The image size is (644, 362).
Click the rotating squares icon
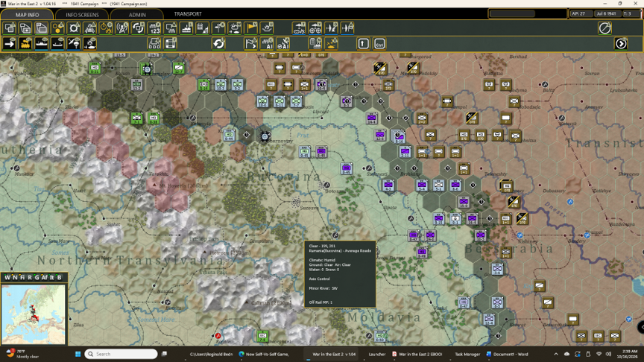point(138,28)
